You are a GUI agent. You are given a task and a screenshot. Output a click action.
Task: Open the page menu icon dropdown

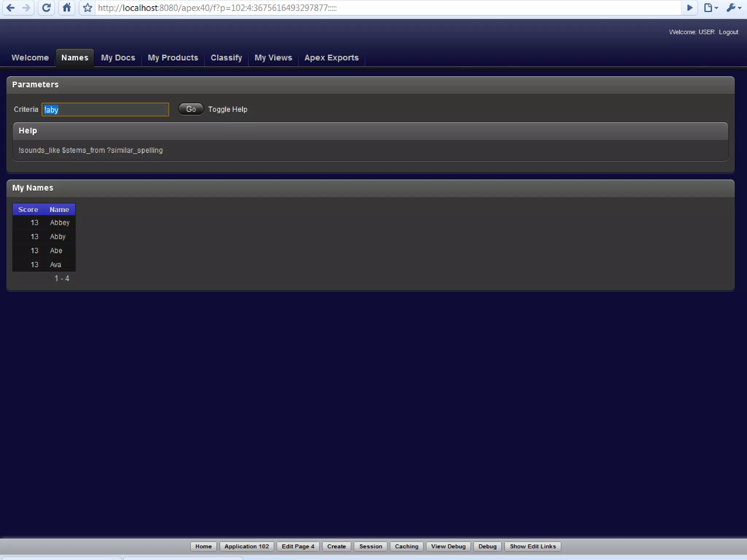click(x=711, y=8)
